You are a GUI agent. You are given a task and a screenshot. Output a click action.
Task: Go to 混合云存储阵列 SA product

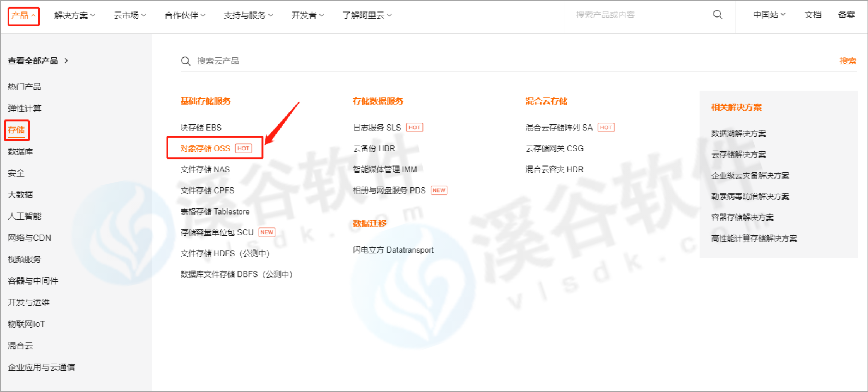(x=559, y=128)
